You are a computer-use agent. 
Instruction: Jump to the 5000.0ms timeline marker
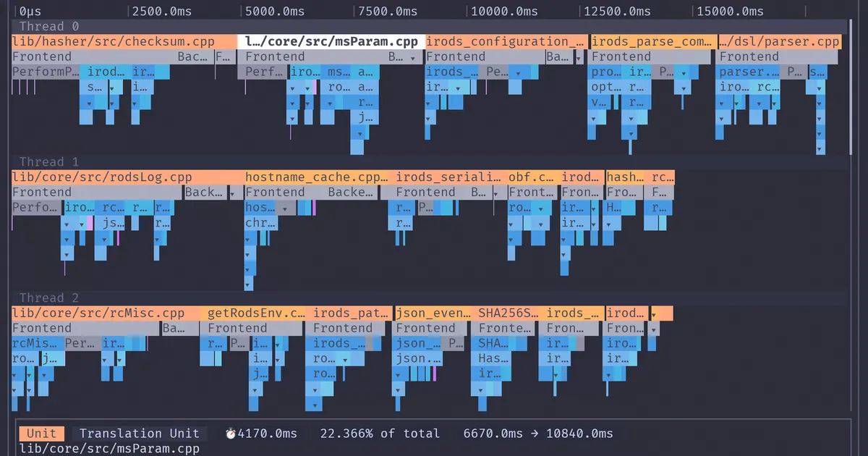(x=274, y=12)
